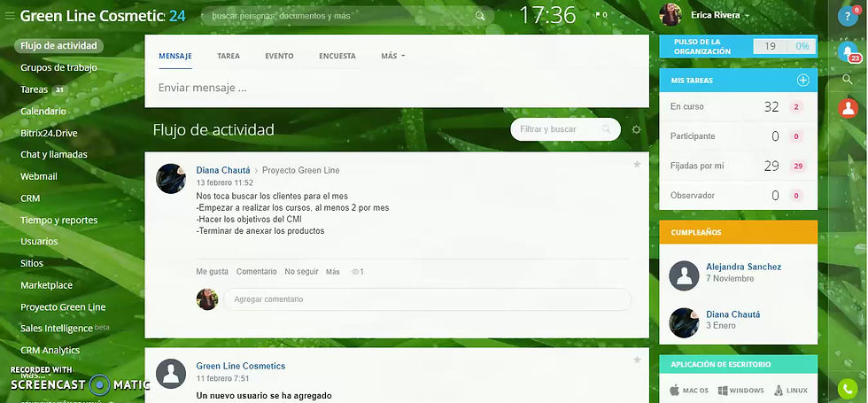Open Diana Chautá author link in post
Screen dimensions: 868x403
click(223, 170)
